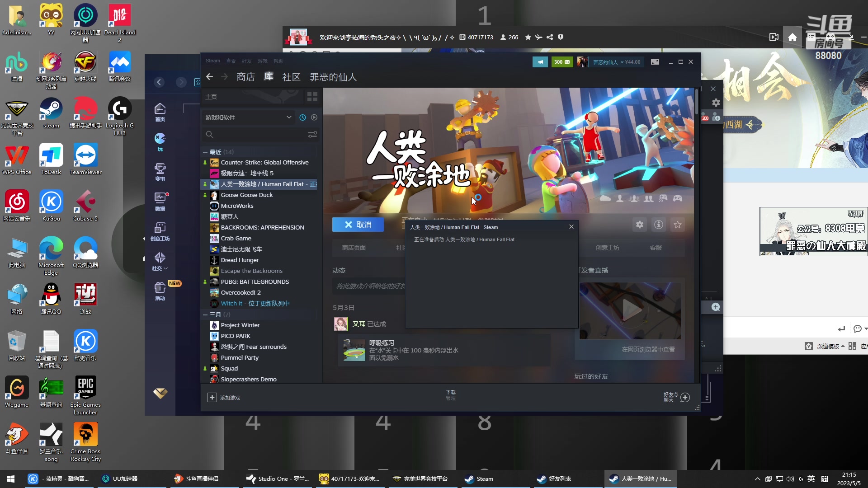The width and height of the screenshot is (868, 488).
Task: Click the game settings gear icon
Action: coord(639,225)
